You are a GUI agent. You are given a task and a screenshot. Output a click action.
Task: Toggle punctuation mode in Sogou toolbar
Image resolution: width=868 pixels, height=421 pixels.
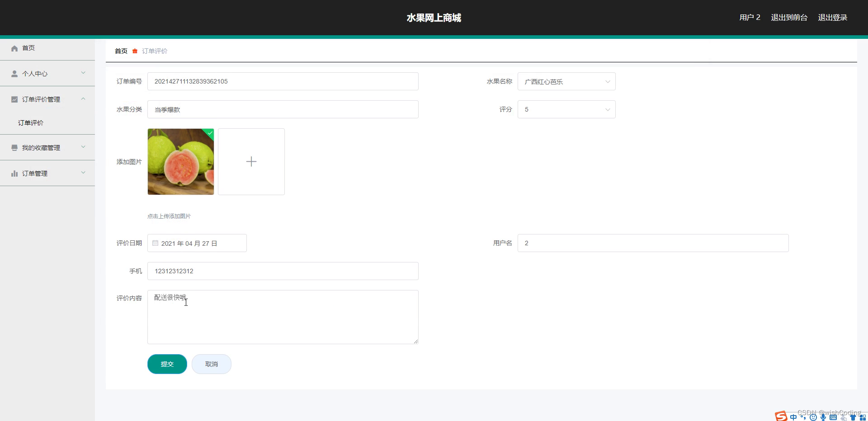click(803, 417)
